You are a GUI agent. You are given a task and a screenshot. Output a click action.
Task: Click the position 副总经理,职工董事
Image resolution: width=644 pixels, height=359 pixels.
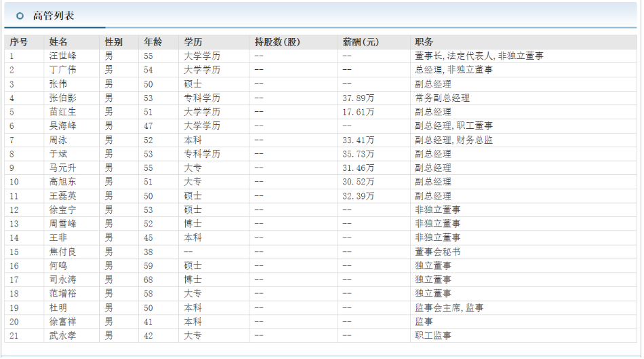(x=454, y=126)
